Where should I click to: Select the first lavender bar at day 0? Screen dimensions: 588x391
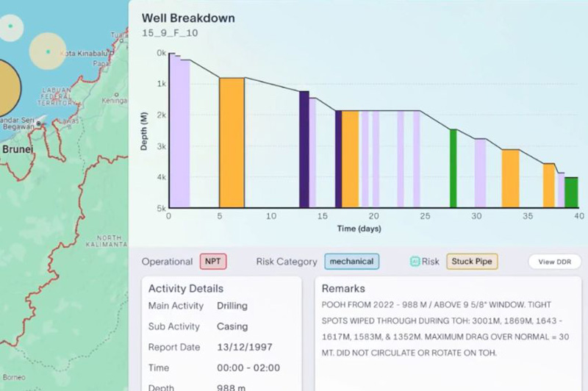tap(179, 133)
